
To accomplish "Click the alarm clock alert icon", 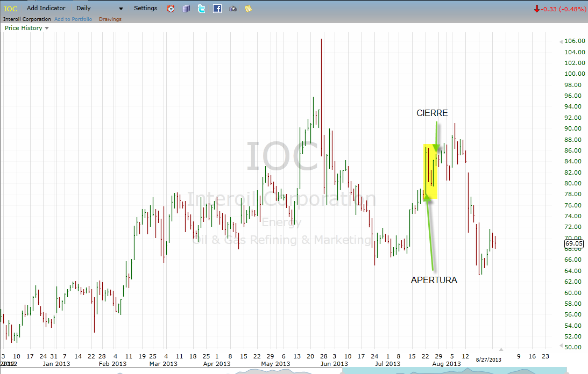I will (171, 9).
